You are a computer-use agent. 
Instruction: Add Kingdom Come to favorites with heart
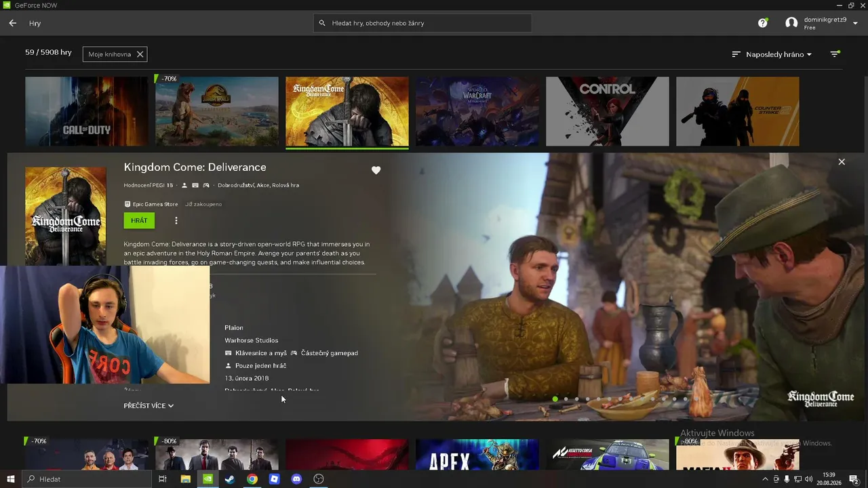(x=376, y=170)
